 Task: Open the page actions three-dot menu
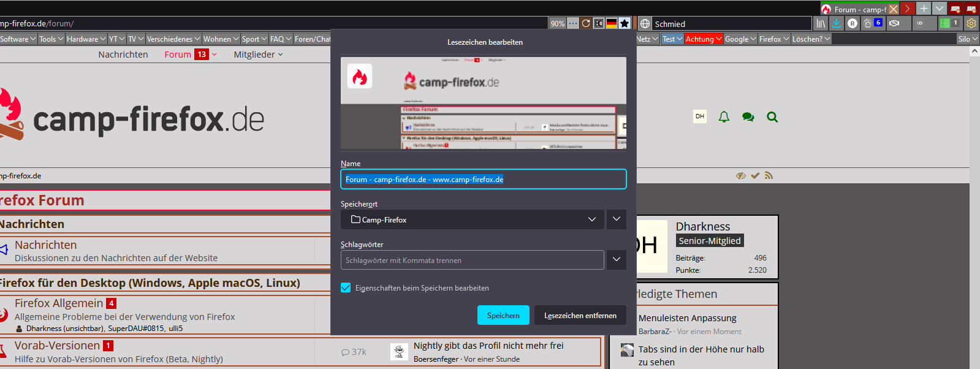pyautogui.click(x=573, y=23)
